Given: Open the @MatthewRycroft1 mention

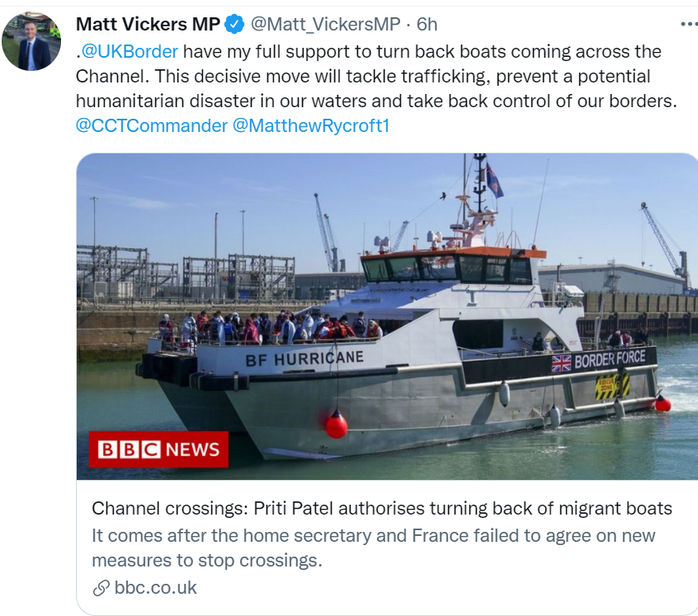Looking at the screenshot, I should pyautogui.click(x=311, y=126).
